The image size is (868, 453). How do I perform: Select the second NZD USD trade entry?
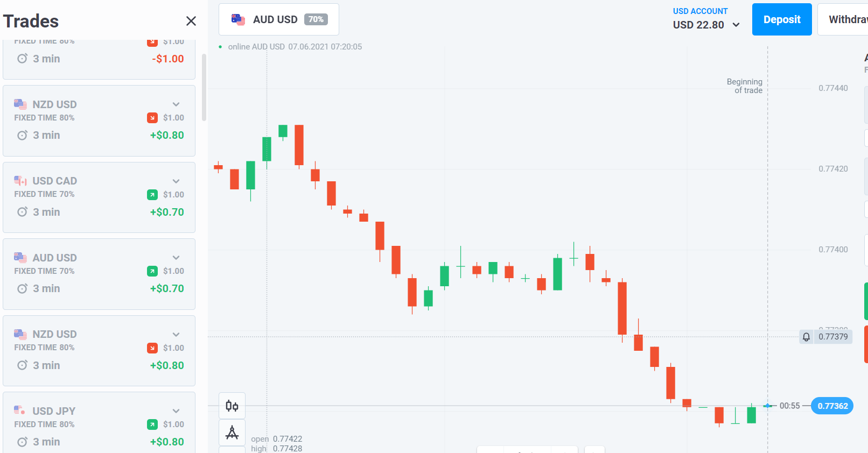(99, 351)
